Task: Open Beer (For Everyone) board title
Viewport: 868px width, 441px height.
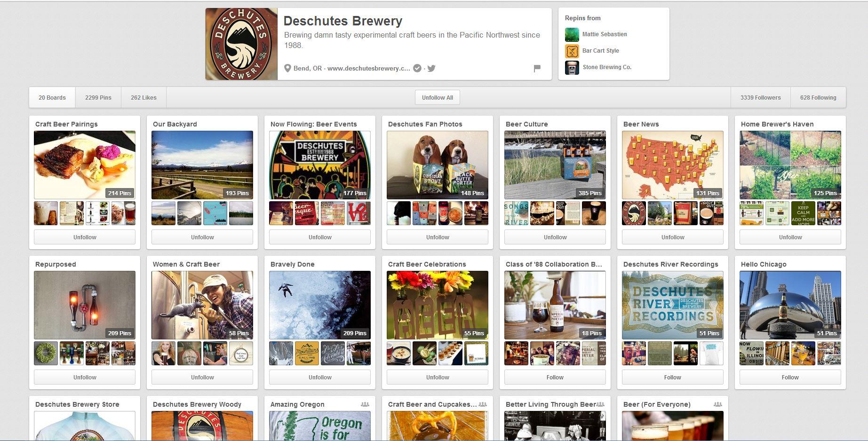Action: point(657,404)
